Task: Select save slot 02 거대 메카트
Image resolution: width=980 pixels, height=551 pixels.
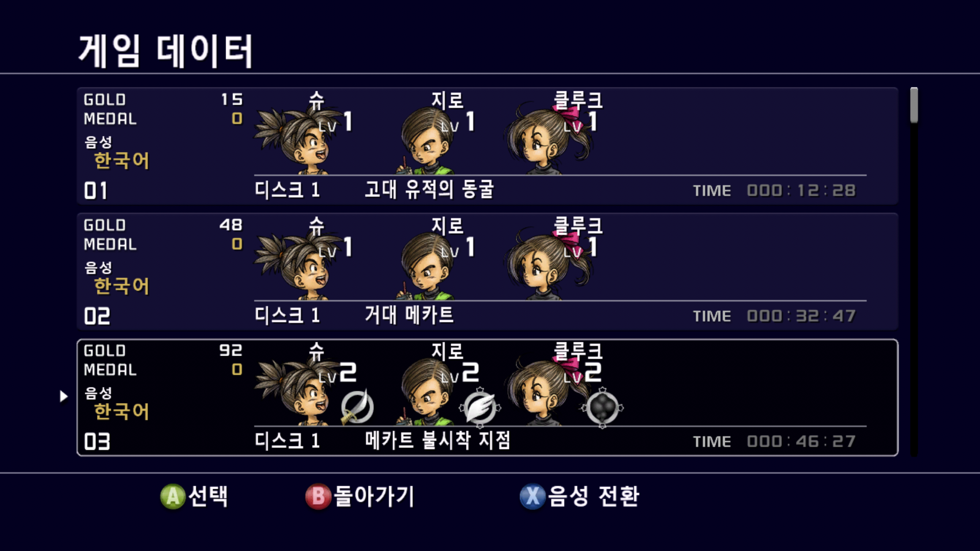Action: click(x=487, y=271)
